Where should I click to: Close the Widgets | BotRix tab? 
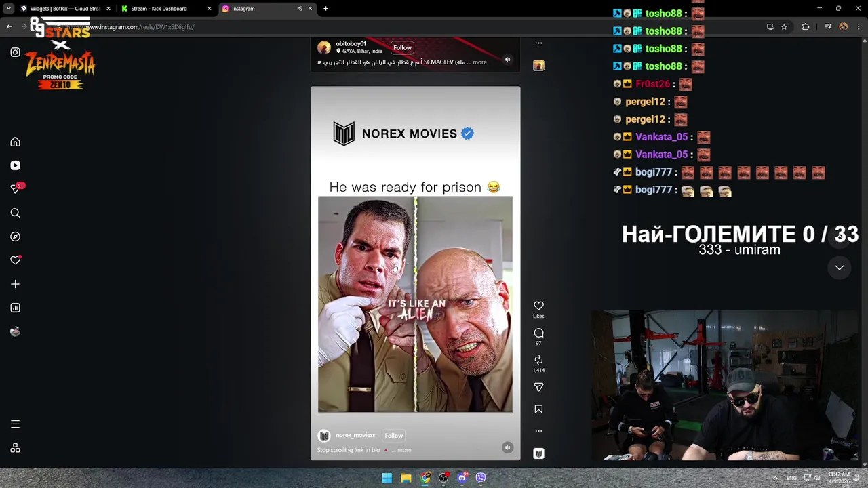[x=108, y=9]
